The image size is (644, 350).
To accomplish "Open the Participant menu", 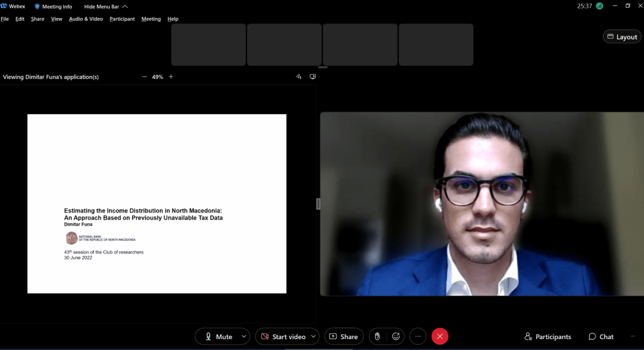I will tap(122, 19).
